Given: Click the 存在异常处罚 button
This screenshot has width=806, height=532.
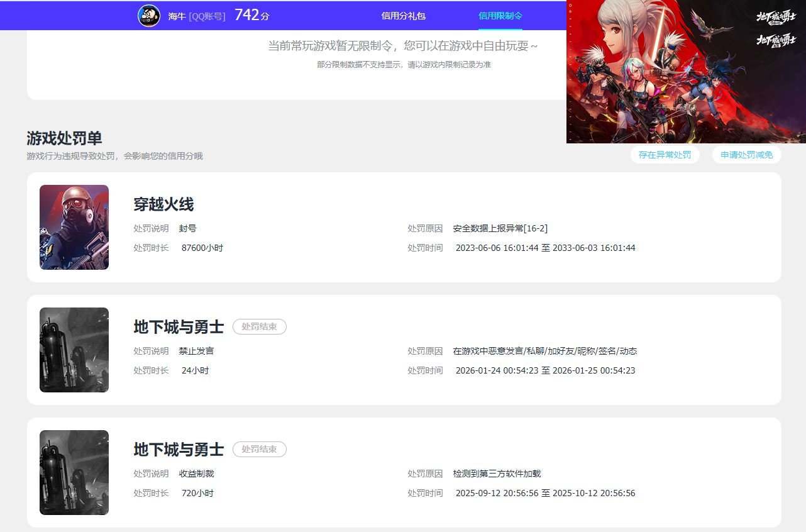Looking at the screenshot, I should pos(665,155).
